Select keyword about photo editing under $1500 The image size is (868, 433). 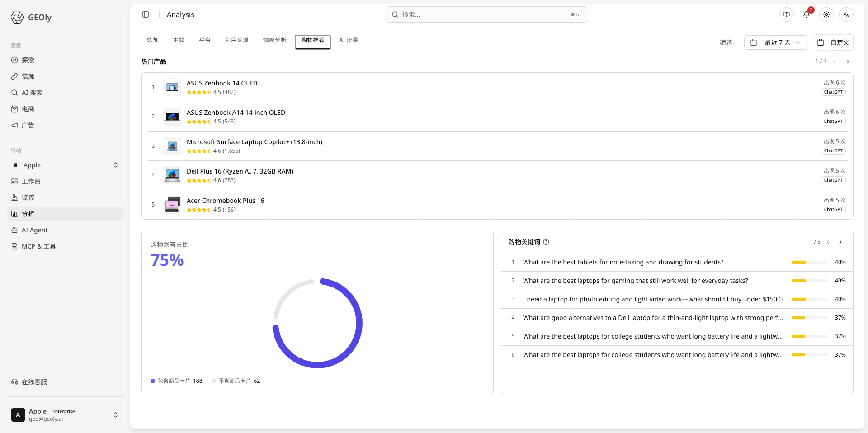677,299
